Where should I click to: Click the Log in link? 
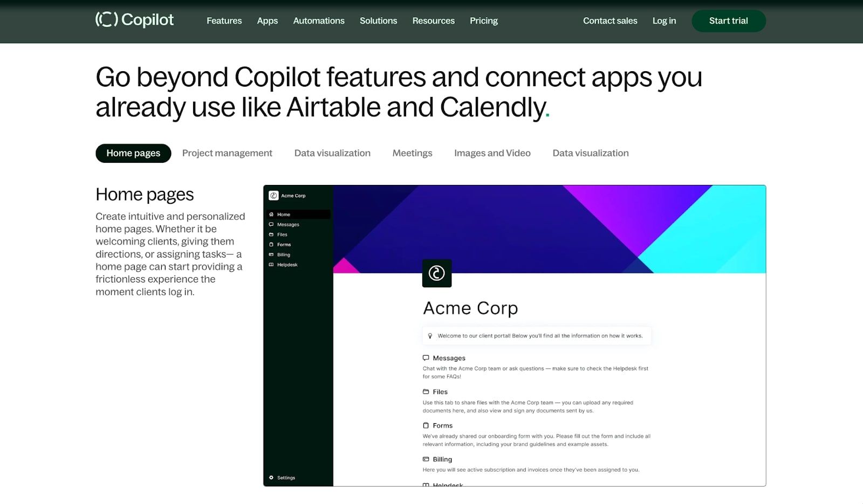(x=664, y=20)
